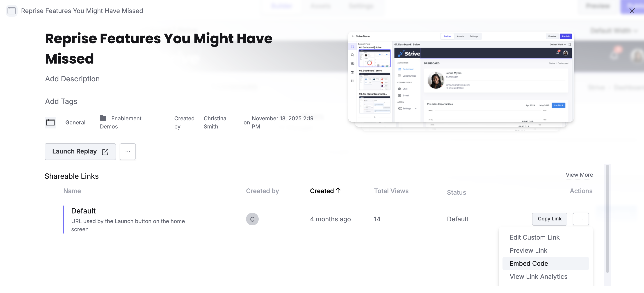The width and height of the screenshot is (644, 293).
Task: Click the notification bell in the Strive demo preview
Action: point(558,53)
